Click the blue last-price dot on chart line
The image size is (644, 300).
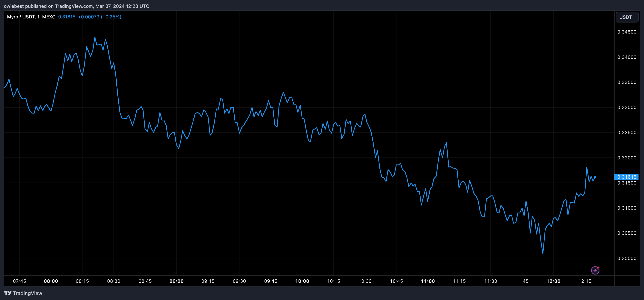595,177
